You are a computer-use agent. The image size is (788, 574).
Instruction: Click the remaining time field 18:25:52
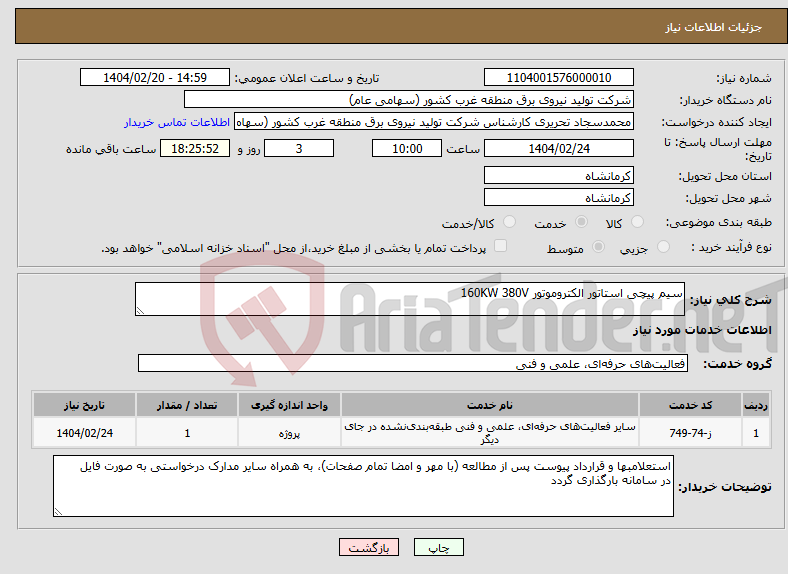click(x=195, y=148)
